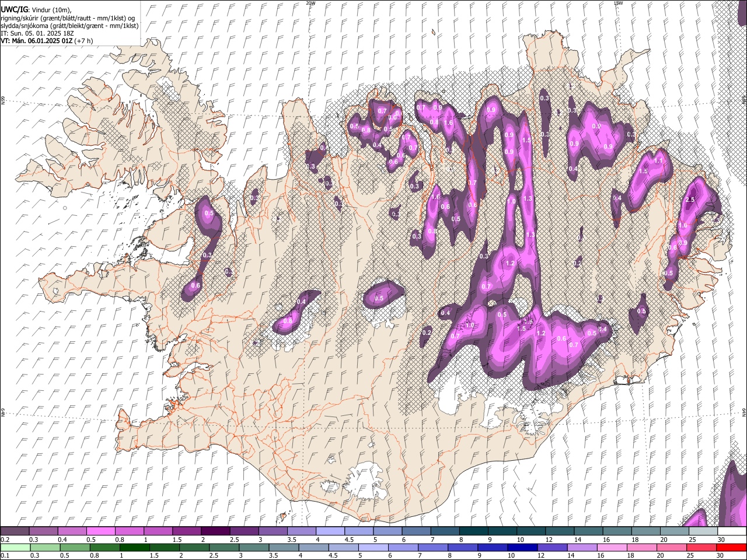Image resolution: width=747 pixels, height=560 pixels.
Task: Click the 'rigning/skúrir' legend description line
Action: (x=67, y=18)
